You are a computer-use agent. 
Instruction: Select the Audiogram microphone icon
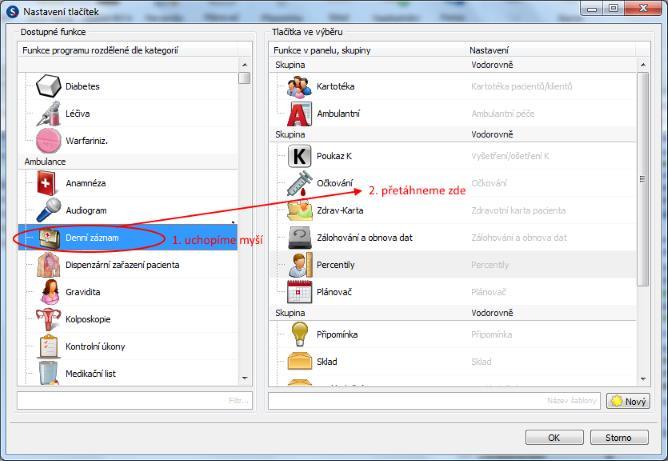pos(48,210)
